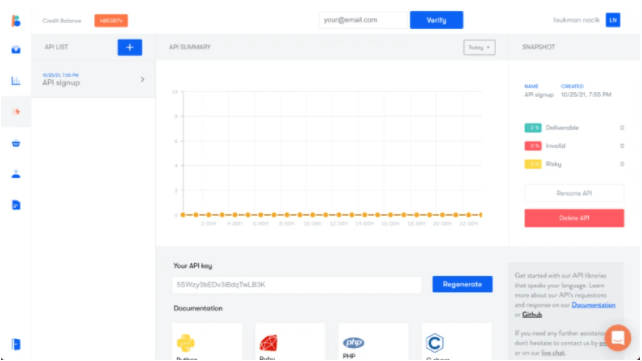This screenshot has height=361, width=642.
Task: Click the created date 10/25/21, 7:55 PM in Snapshot
Action: (x=586, y=95)
